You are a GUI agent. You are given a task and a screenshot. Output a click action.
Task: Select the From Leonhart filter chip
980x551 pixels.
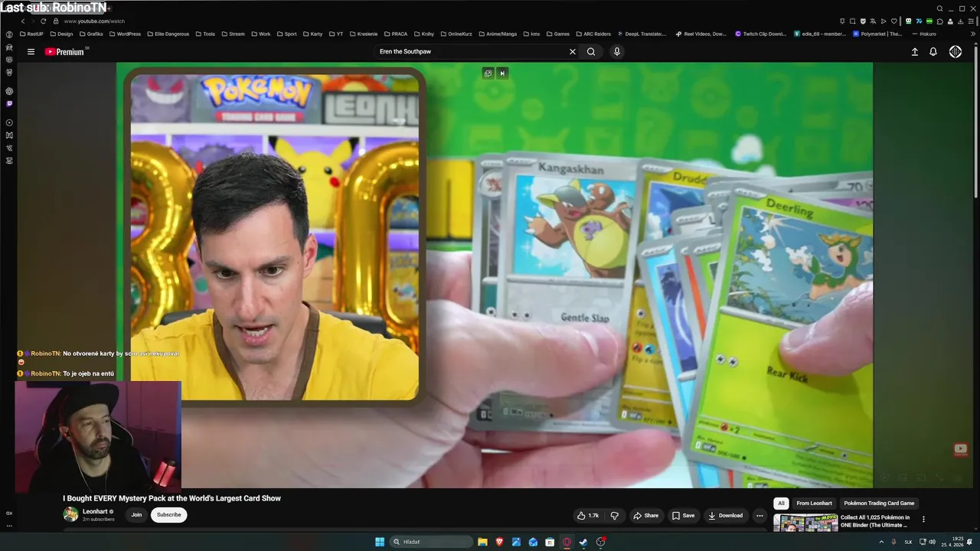tap(814, 504)
